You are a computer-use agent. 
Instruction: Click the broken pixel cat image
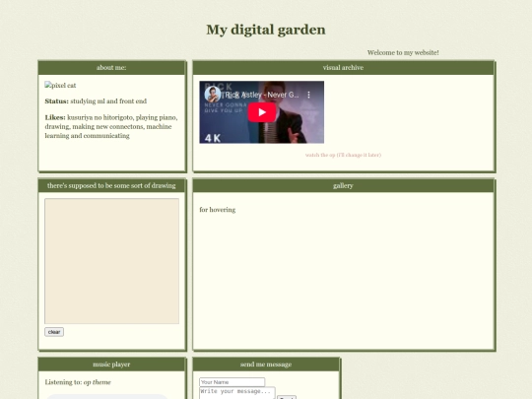(x=60, y=85)
